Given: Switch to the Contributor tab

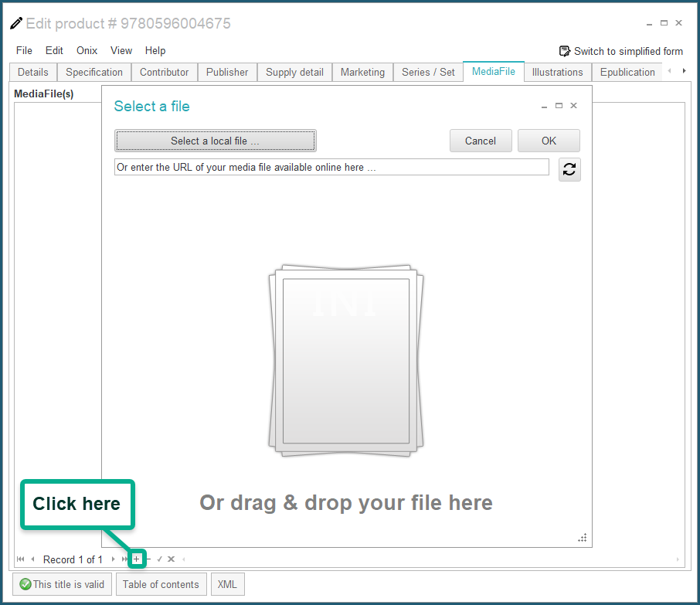Looking at the screenshot, I should [165, 73].
